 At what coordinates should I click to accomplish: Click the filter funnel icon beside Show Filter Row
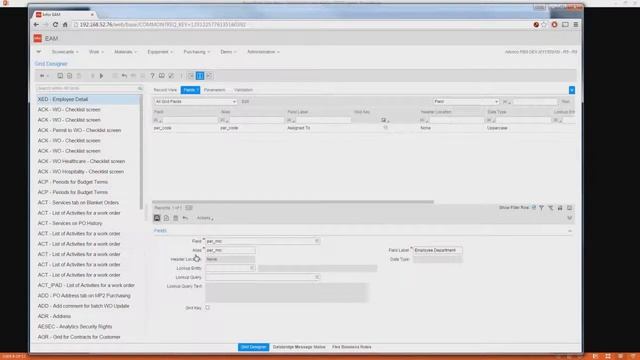[x=542, y=208]
